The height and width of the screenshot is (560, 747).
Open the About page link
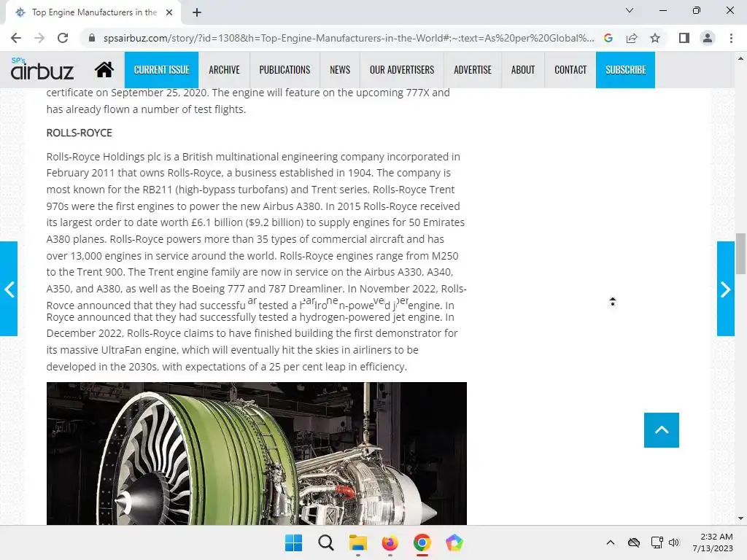tap(522, 69)
